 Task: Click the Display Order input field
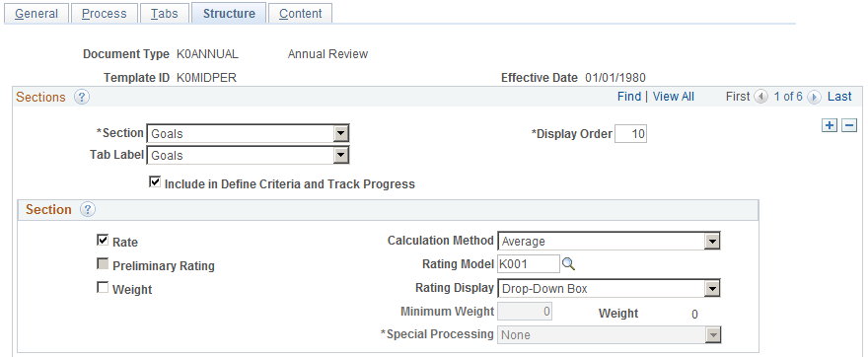[x=631, y=134]
